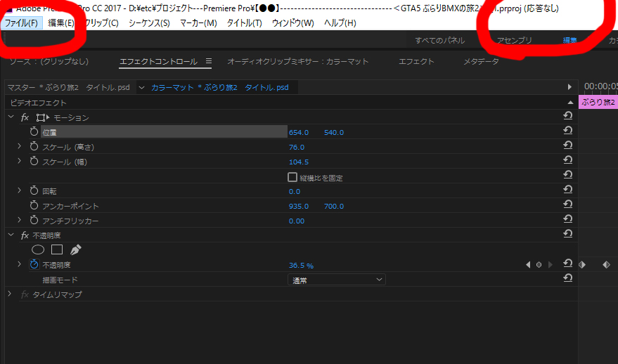Toggle animation stopwatch for 回転
Image resolution: width=618 pixels, height=364 pixels.
(x=34, y=190)
